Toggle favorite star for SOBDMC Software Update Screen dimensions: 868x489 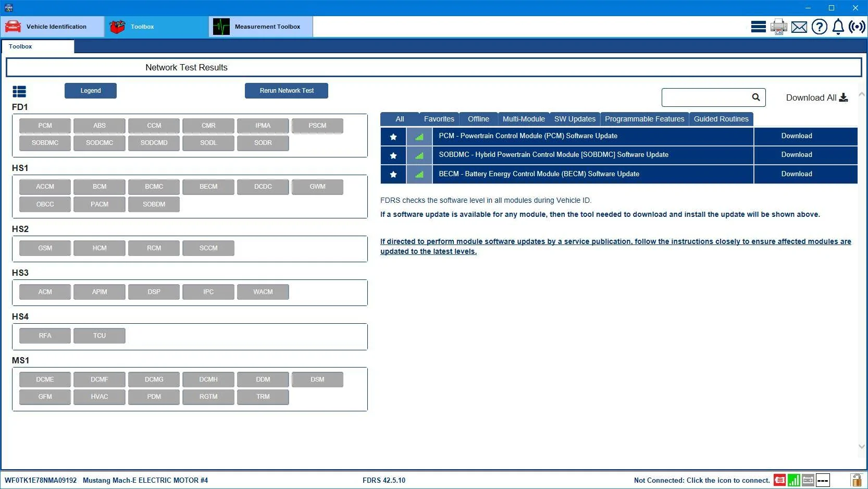click(393, 155)
